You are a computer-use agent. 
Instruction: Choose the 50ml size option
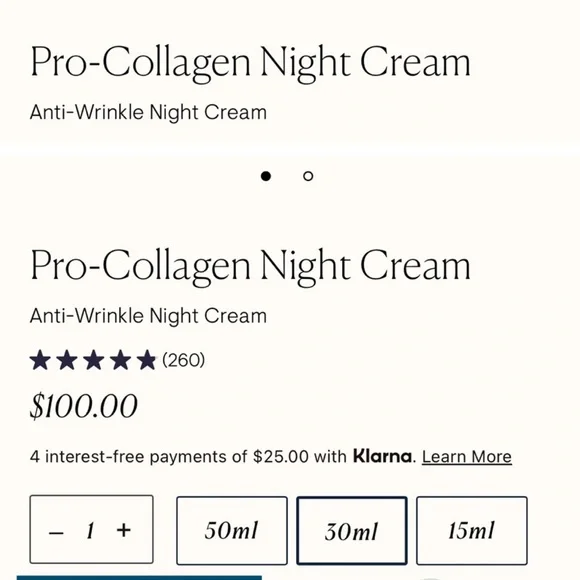pyautogui.click(x=232, y=530)
